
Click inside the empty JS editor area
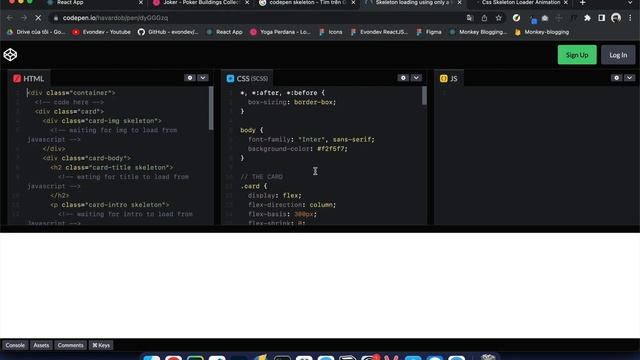pos(537,155)
